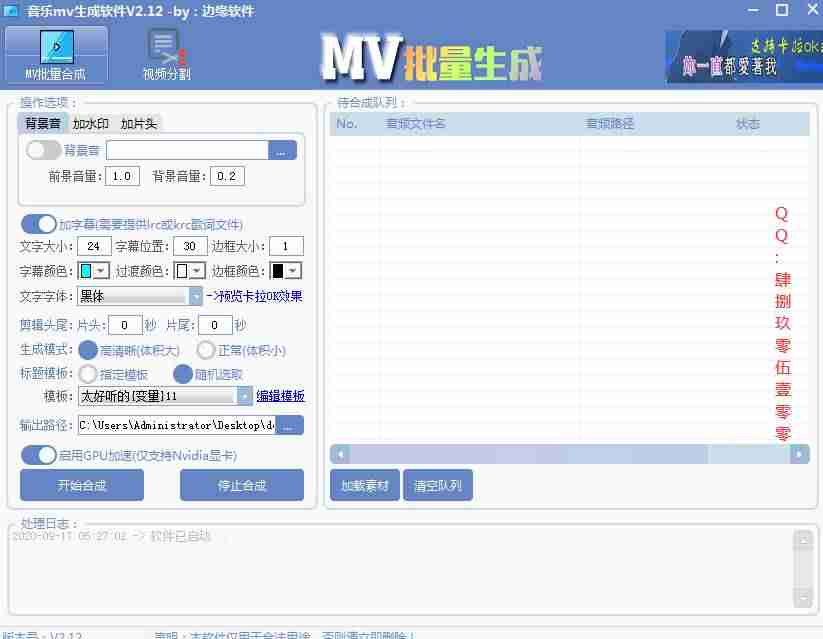Click the 编辑模板 link
This screenshot has width=823, height=639.
tap(280, 396)
